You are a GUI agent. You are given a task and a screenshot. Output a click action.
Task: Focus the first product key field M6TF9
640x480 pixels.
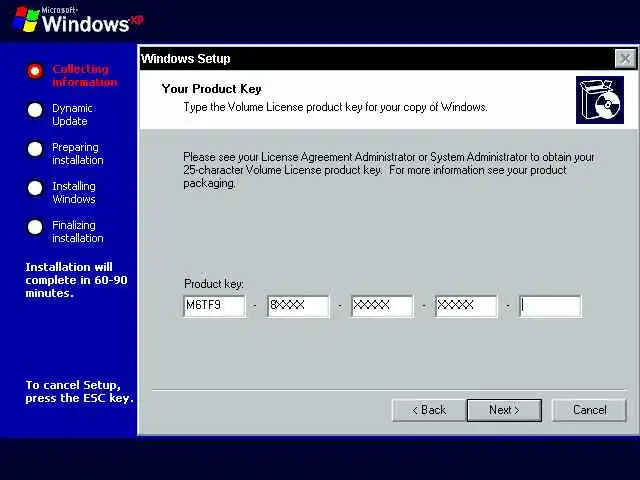[x=214, y=306]
